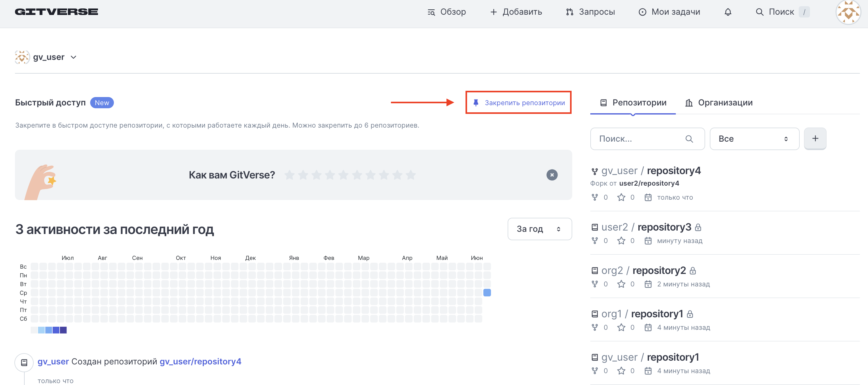The height and width of the screenshot is (385, 868).
Task: Close the GitVerse feedback banner
Action: pyautogui.click(x=552, y=175)
